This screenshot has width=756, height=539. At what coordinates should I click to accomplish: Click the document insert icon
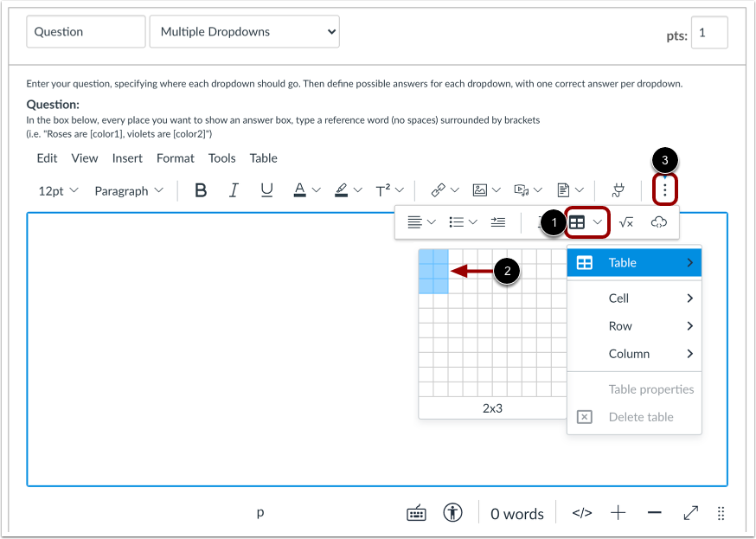tap(563, 190)
